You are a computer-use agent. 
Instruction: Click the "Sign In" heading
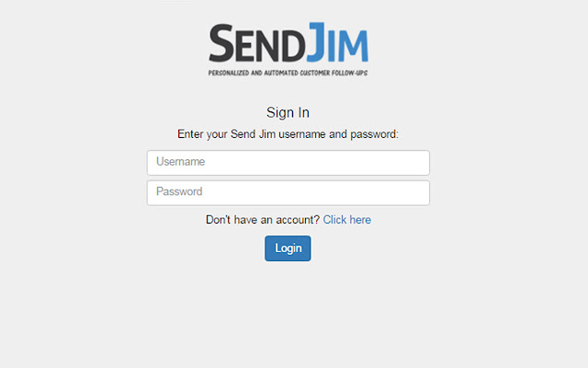[288, 112]
